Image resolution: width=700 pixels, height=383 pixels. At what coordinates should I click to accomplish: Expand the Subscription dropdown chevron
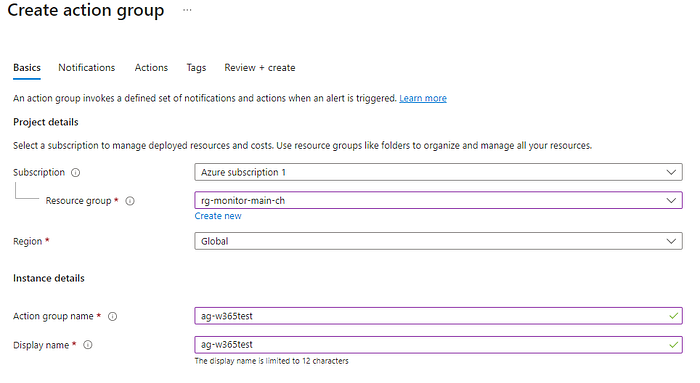[x=671, y=172]
